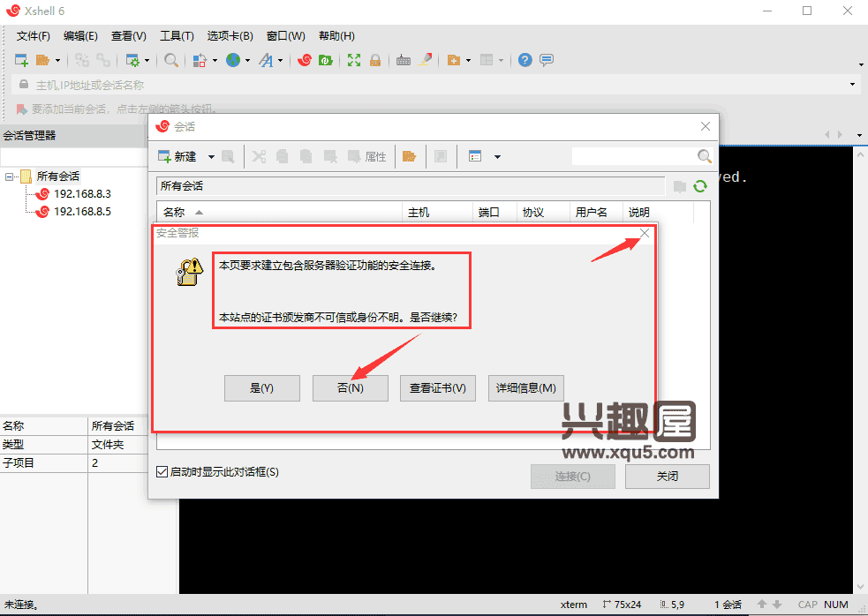Open the 文件(F) menu
Screen dimensions: 868x616
point(34,36)
